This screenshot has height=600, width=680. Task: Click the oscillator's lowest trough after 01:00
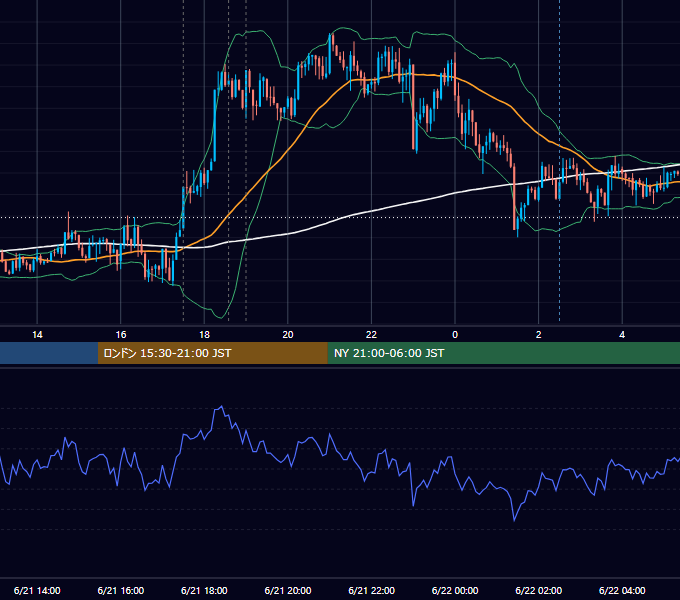514,519
